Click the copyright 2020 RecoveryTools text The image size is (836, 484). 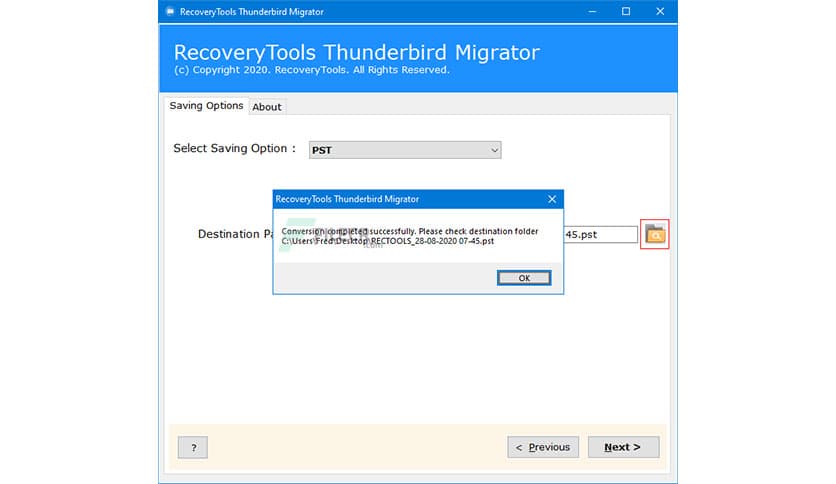click(x=311, y=70)
